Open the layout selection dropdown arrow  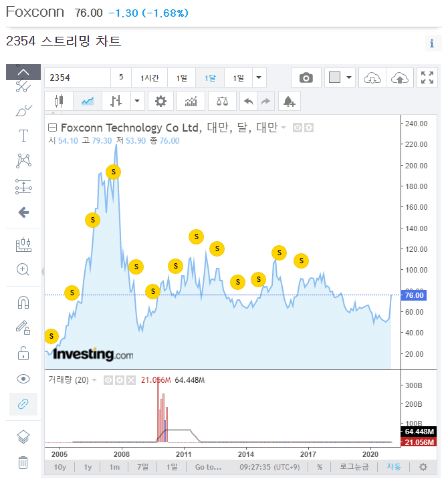point(349,77)
